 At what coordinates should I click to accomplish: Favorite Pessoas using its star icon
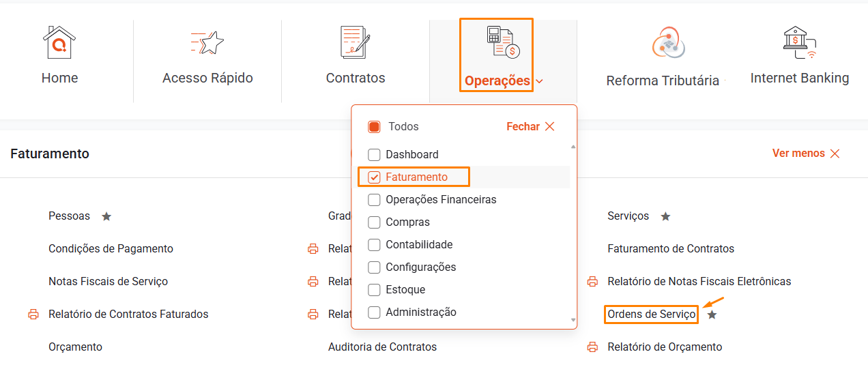click(x=106, y=216)
